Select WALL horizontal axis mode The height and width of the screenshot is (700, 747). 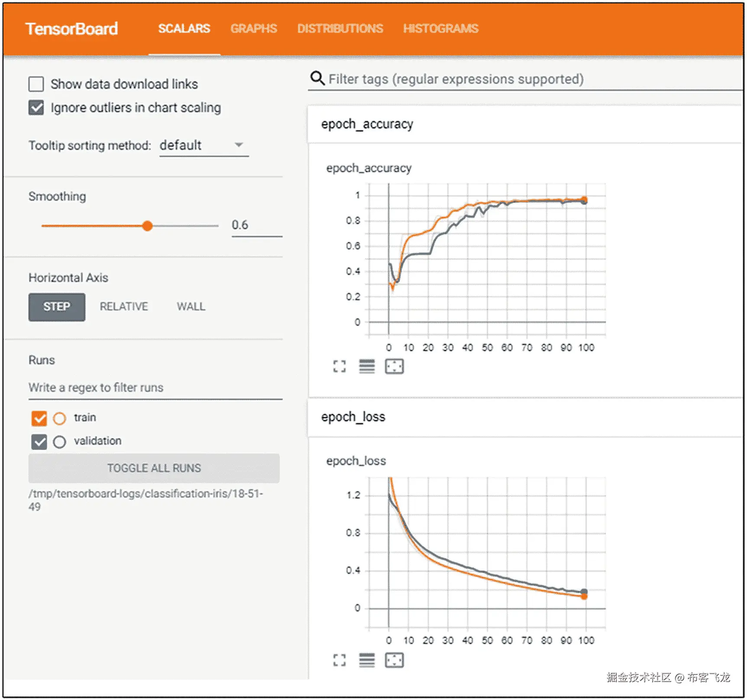(x=191, y=307)
